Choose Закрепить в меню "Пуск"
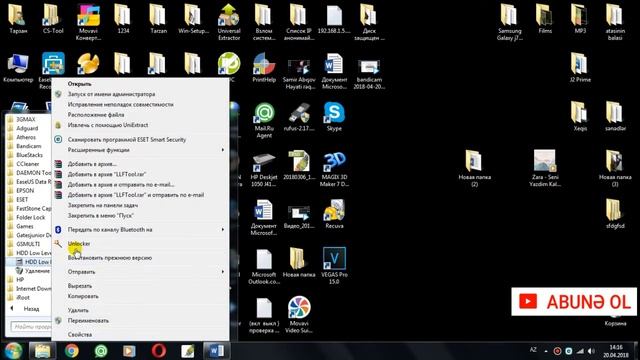Image resolution: width=640 pixels, height=360 pixels. (140, 216)
